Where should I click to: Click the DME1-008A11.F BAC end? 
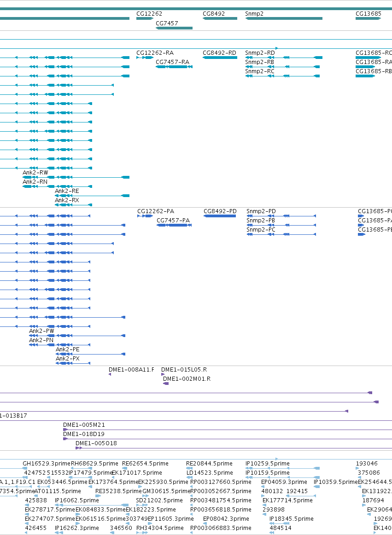[110, 374]
